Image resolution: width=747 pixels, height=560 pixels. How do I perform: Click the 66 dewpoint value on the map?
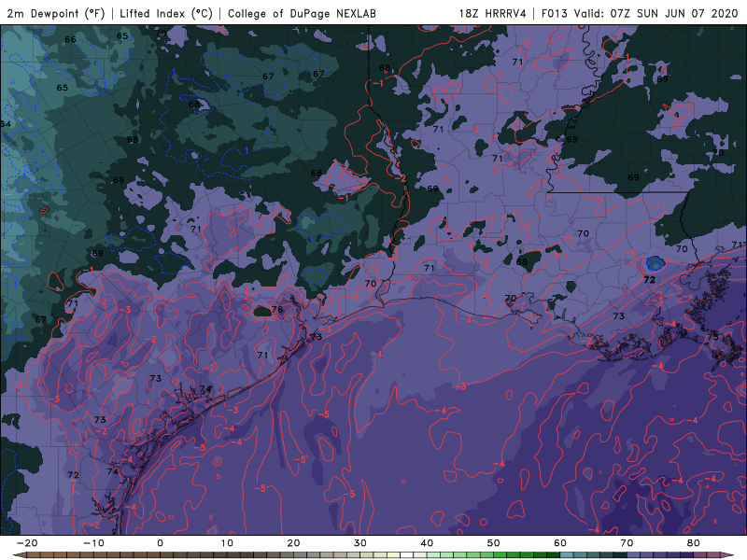point(70,39)
